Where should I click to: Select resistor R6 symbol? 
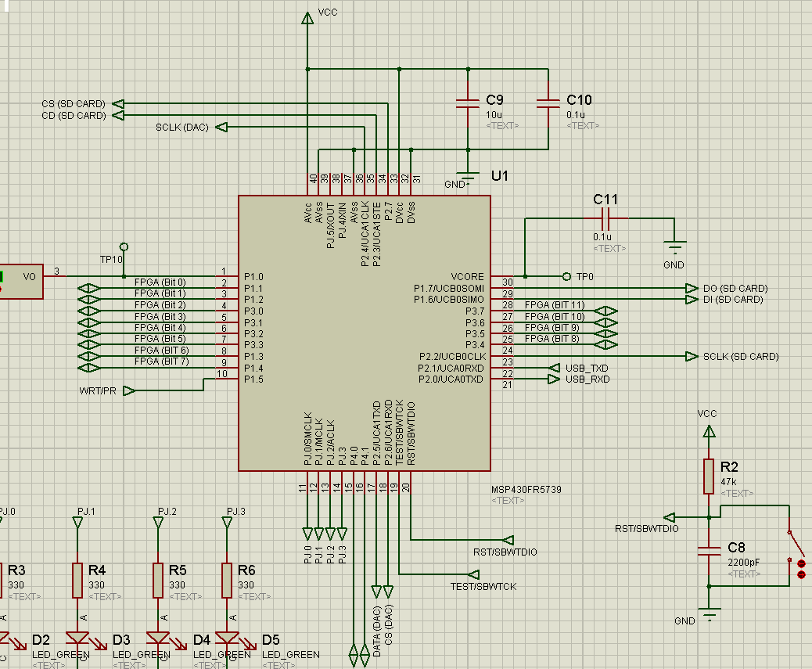click(x=227, y=581)
